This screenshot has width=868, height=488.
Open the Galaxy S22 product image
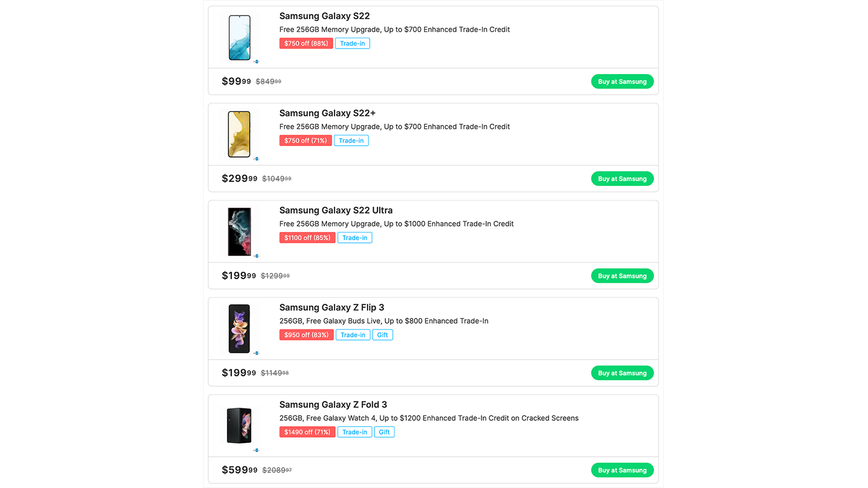(240, 38)
